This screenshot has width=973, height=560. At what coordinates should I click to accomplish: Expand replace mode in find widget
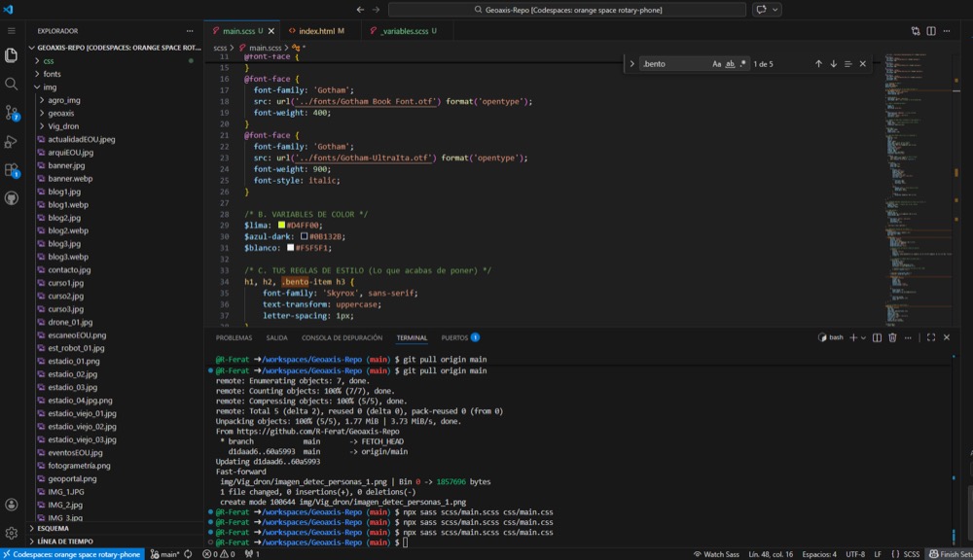tap(631, 64)
